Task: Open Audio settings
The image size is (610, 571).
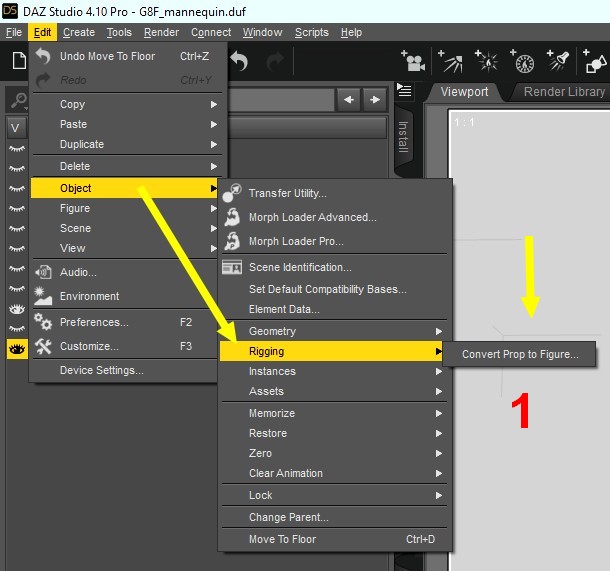Action: (124, 272)
